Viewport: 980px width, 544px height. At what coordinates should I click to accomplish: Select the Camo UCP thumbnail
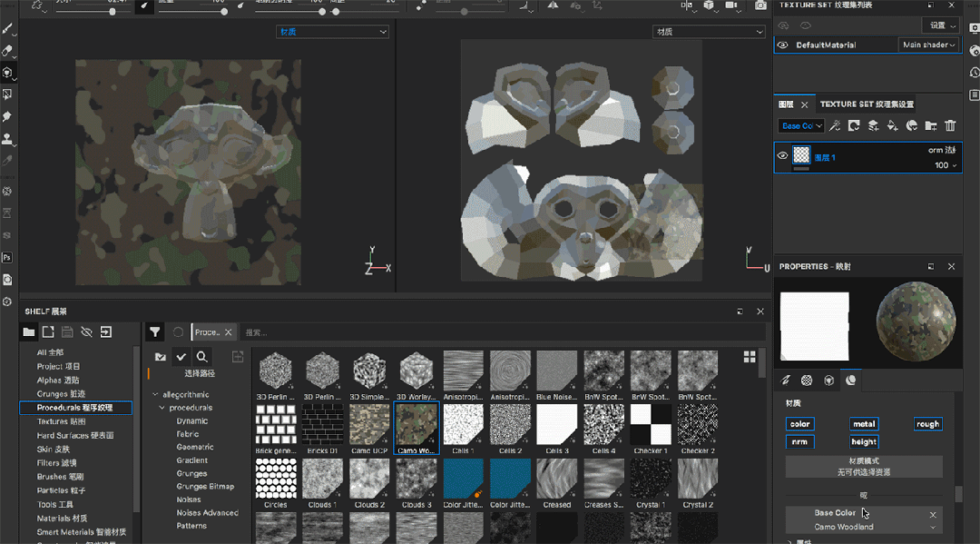(x=369, y=429)
